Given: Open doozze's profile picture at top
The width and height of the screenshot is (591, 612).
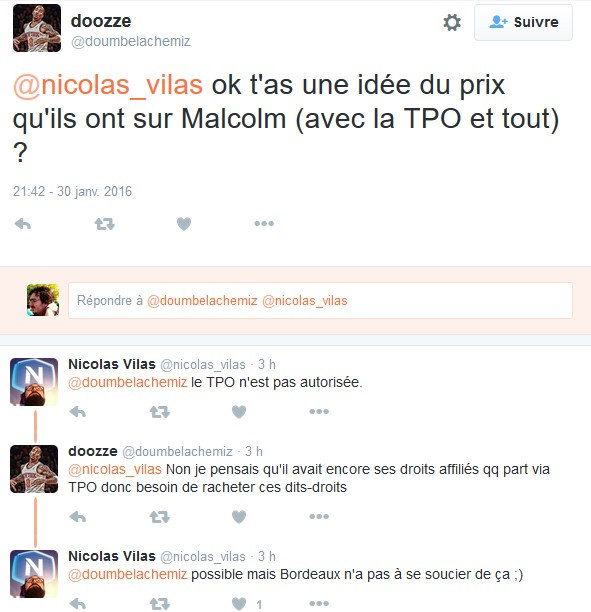Looking at the screenshot, I should (37, 28).
